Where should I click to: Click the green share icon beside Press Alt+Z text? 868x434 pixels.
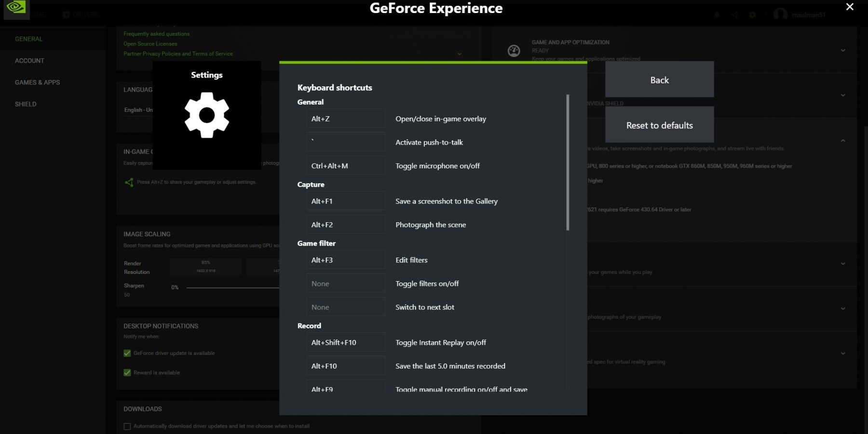click(129, 182)
